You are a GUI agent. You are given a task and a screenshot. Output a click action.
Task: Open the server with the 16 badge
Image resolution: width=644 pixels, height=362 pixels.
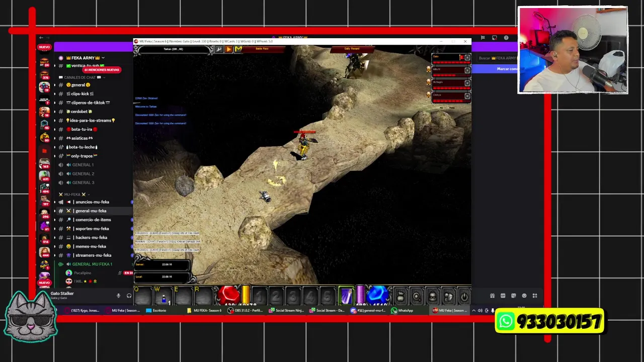point(44,112)
